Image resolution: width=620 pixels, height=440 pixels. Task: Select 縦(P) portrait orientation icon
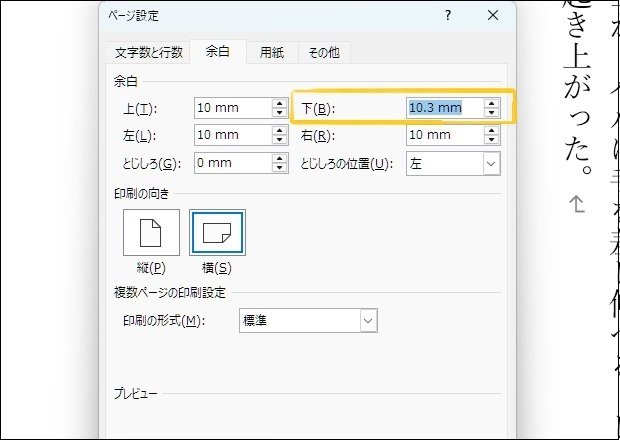pos(151,232)
